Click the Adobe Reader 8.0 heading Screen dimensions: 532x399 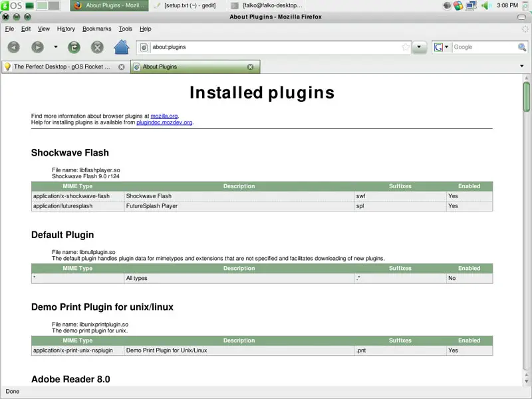[x=70, y=379]
